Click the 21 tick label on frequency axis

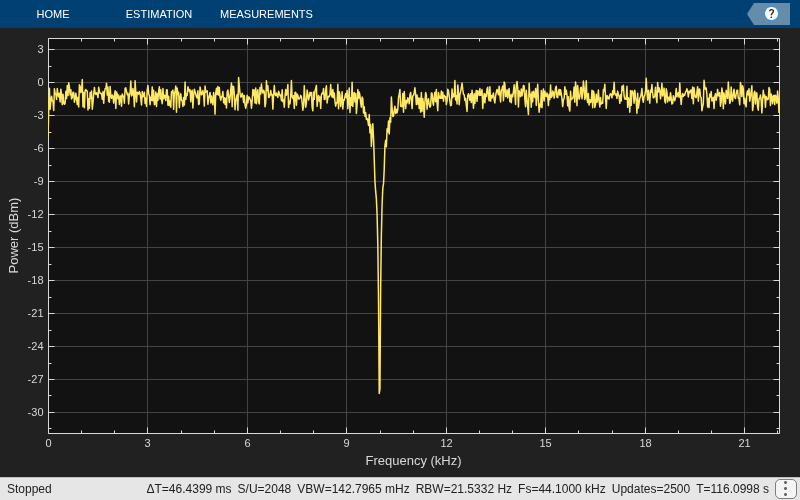[744, 443]
